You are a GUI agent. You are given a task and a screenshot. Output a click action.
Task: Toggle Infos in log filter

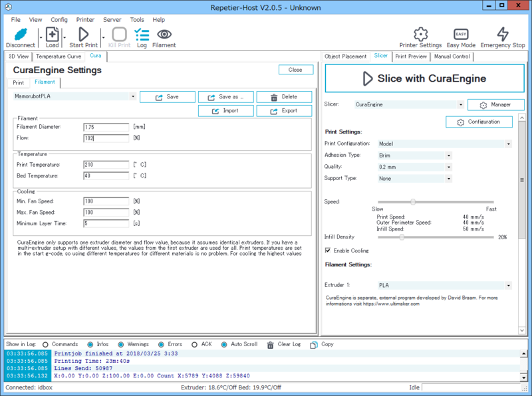pos(90,344)
